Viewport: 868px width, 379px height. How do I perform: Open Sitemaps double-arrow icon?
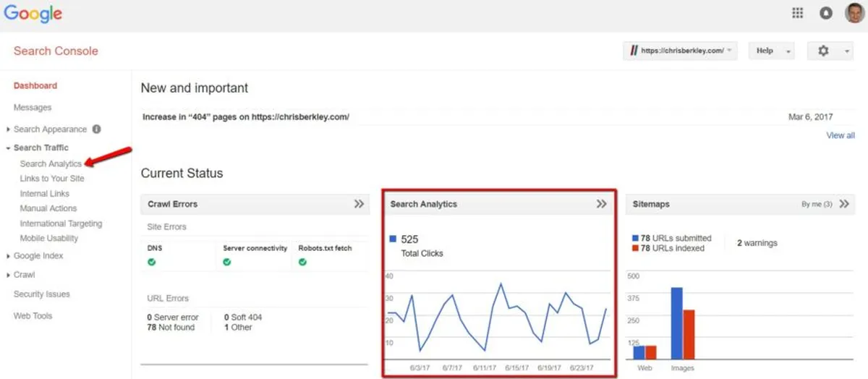[x=843, y=204]
